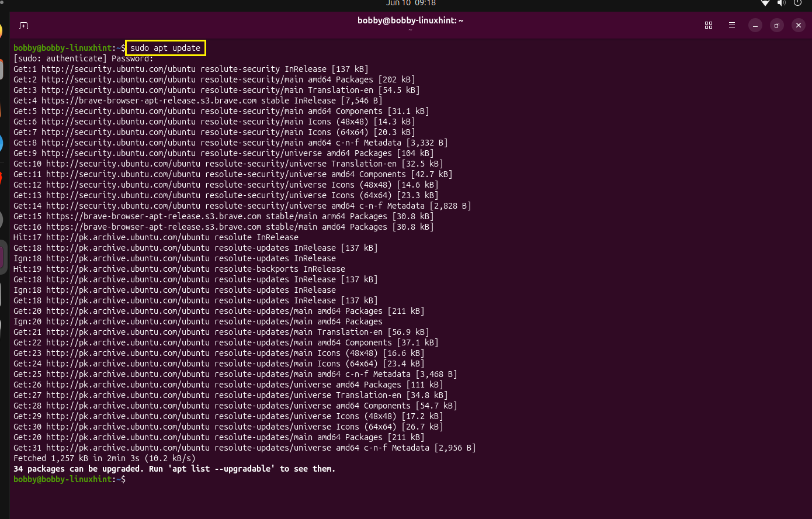812x519 pixels.
Task: Click the Get:2 line with [202 kB]
Action: tap(214, 79)
